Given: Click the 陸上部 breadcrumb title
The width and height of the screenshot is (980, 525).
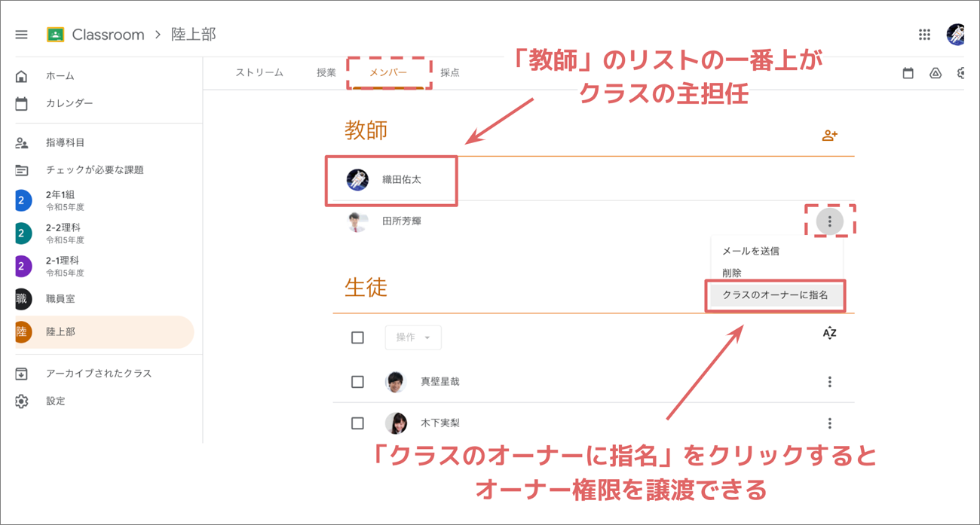Looking at the screenshot, I should [x=194, y=35].
